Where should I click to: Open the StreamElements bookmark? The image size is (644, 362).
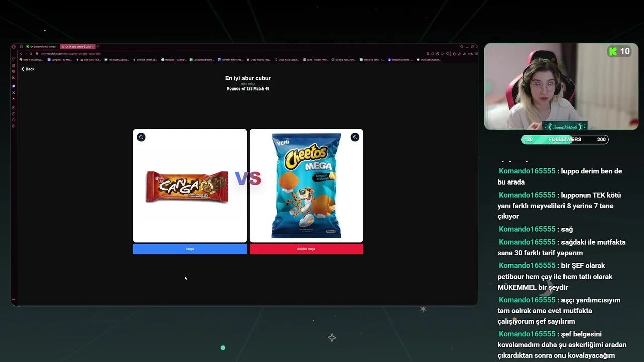400,60
